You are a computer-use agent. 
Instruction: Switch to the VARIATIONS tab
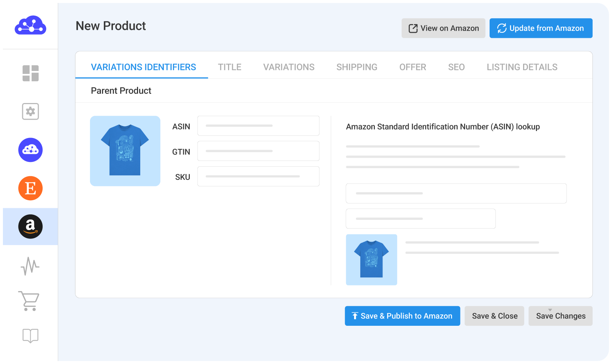(289, 67)
